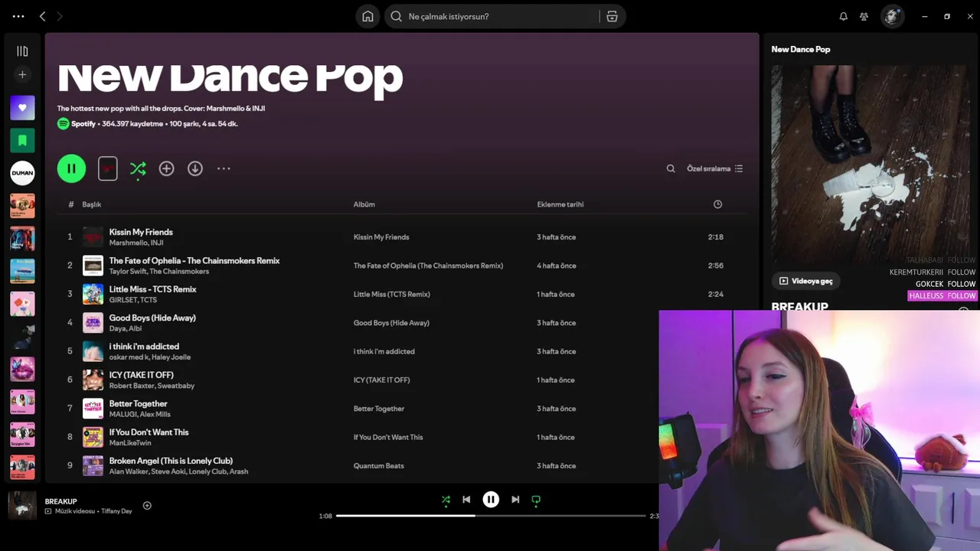Click now playing bar cover thumbnail
The height and width of the screenshot is (551, 980).
click(22, 505)
